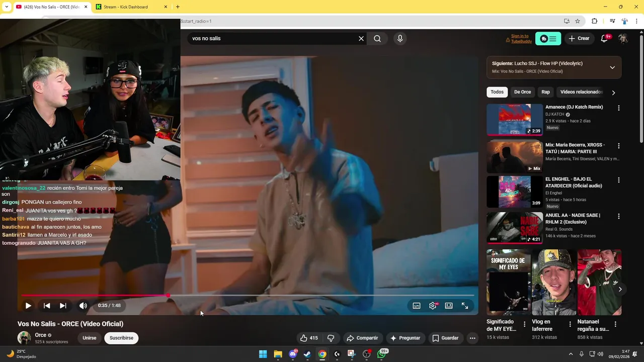Select the De Orce filter chip
644x362 pixels.
click(522, 92)
